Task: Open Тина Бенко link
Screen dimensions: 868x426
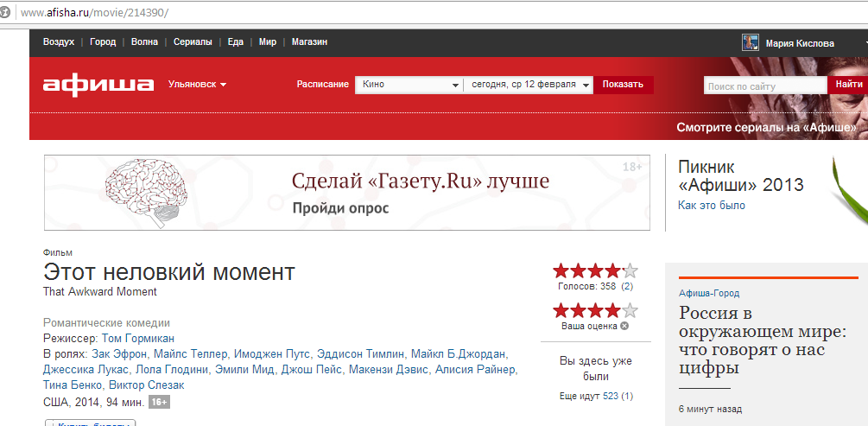Action: (x=73, y=385)
